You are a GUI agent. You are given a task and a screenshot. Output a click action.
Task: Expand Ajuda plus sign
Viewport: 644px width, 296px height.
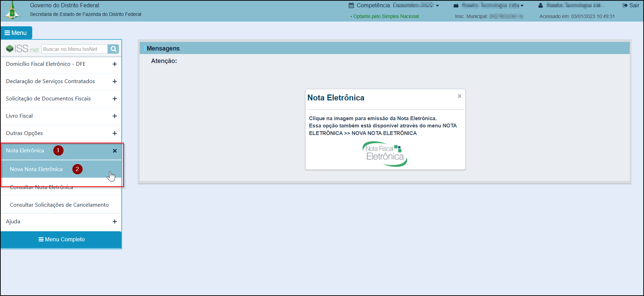click(x=115, y=222)
